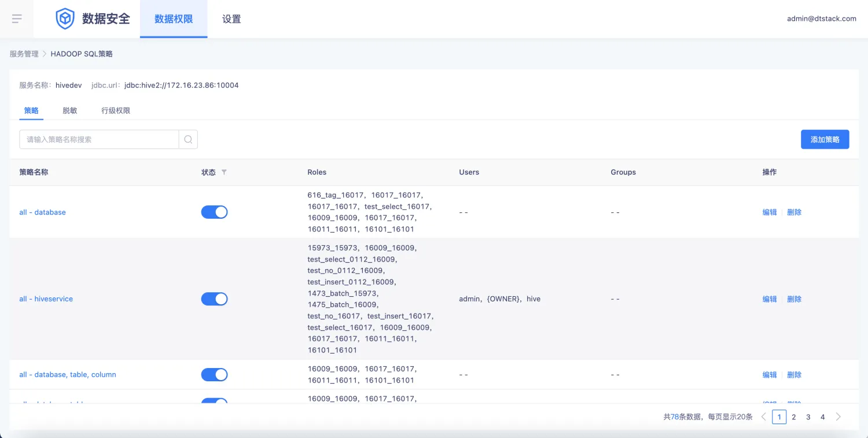Viewport: 868px width, 438px height.
Task: Go to the previous page arrow
Action: click(x=764, y=417)
